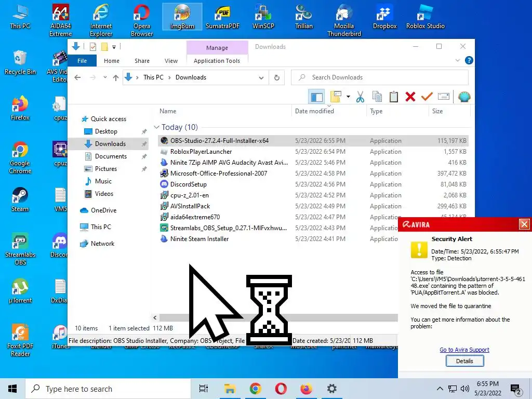Viewport: 532px width, 399px height.
Task: Select Desktop in the navigation pane
Action: (x=106, y=131)
